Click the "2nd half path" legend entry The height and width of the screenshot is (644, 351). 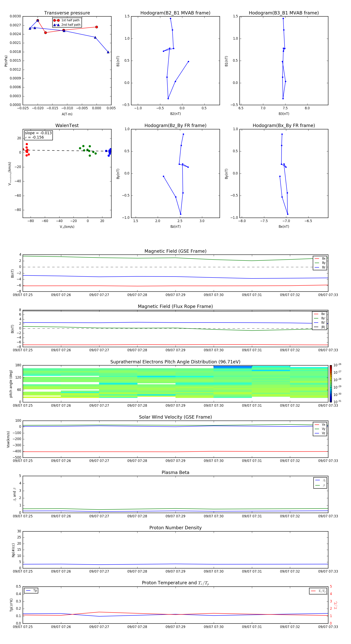pos(67,25)
